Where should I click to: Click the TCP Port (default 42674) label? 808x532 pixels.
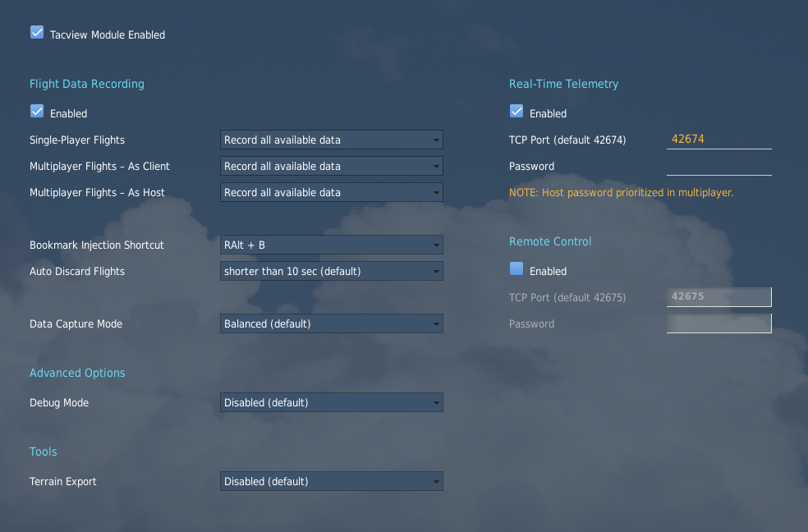point(567,140)
